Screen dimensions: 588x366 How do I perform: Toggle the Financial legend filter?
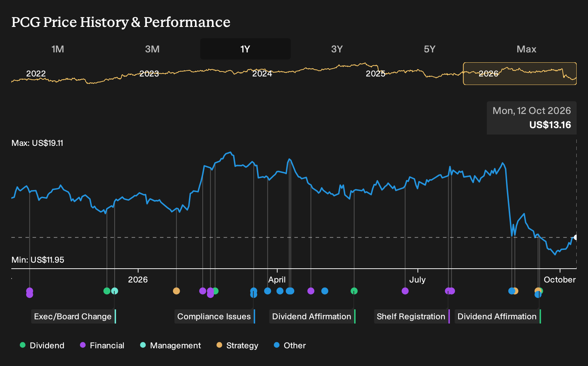click(102, 345)
